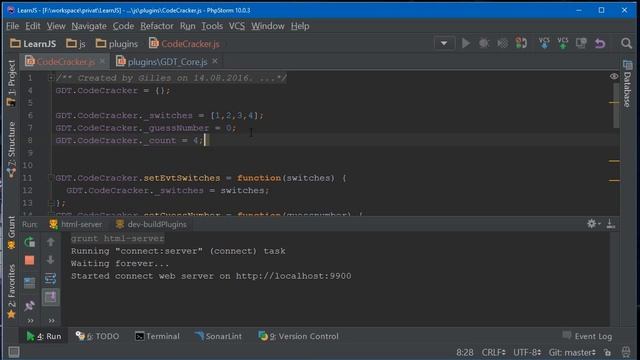
Task: Click the Hector inspector status bar icon
Action: point(626,352)
